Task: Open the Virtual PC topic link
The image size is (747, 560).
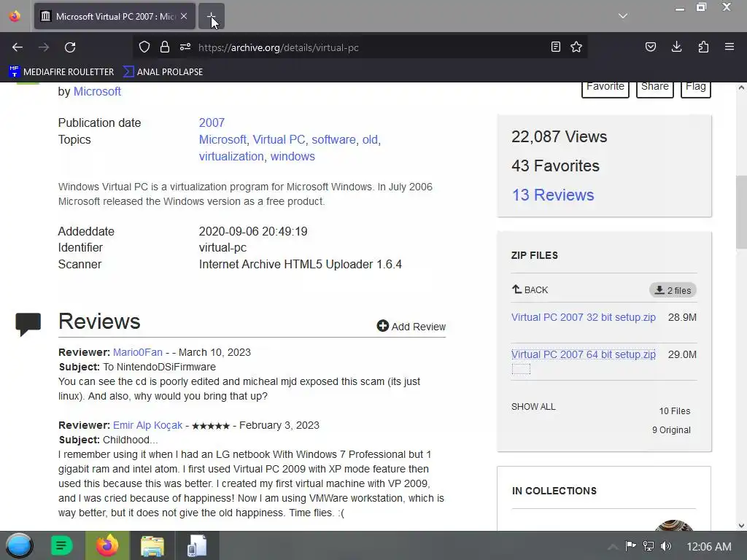Action: click(279, 139)
